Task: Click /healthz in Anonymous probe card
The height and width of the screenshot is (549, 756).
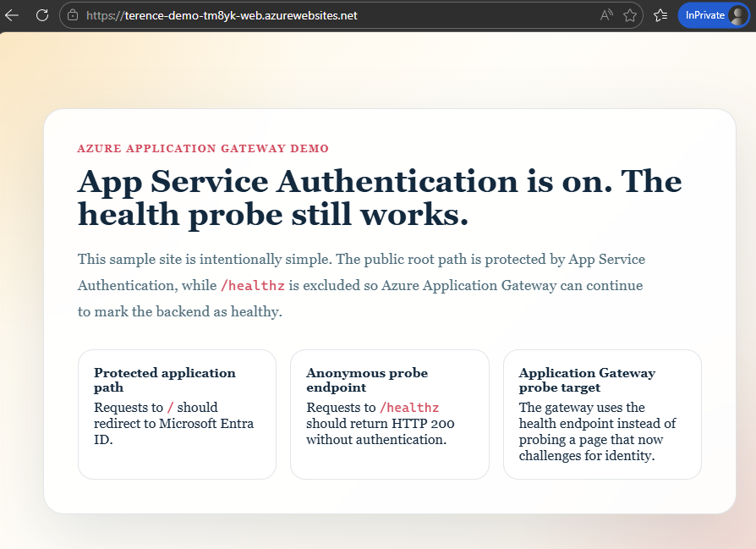Action: click(x=409, y=408)
